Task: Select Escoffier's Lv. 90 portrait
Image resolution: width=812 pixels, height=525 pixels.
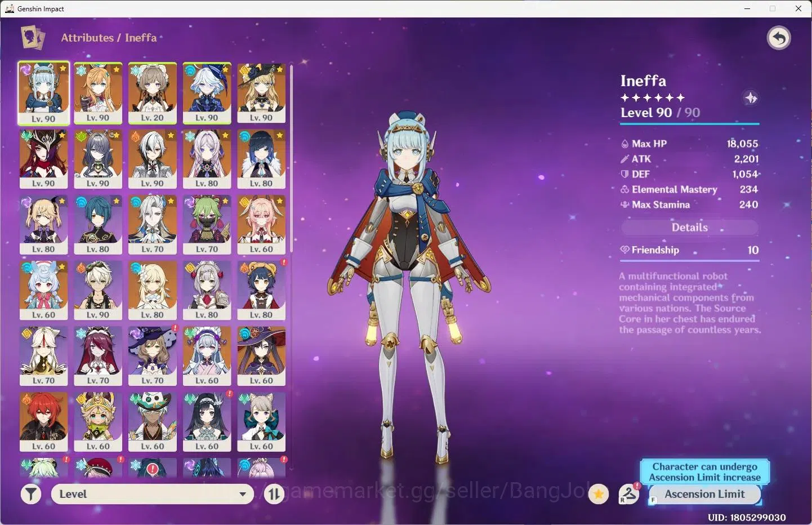Action: [98, 93]
